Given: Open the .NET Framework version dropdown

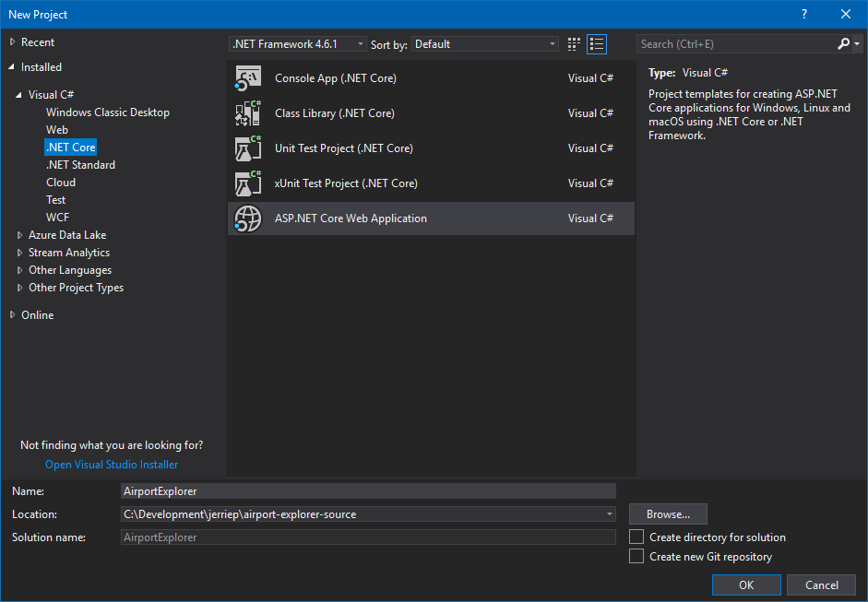Looking at the screenshot, I should 298,44.
